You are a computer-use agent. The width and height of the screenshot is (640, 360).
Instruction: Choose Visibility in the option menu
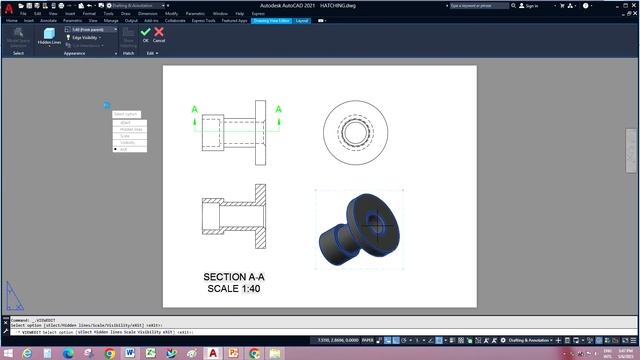pyautogui.click(x=130, y=142)
